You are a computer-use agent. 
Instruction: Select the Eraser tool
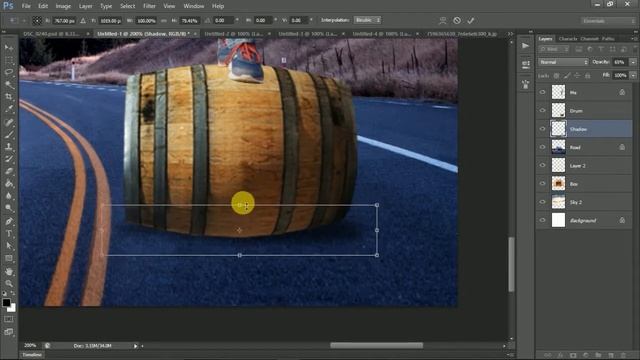tap(9, 171)
